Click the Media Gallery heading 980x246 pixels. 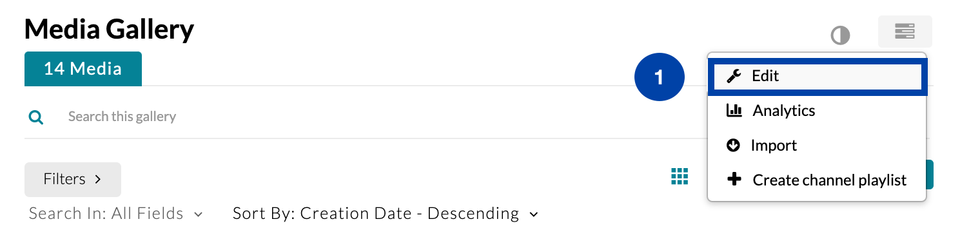[x=109, y=29]
